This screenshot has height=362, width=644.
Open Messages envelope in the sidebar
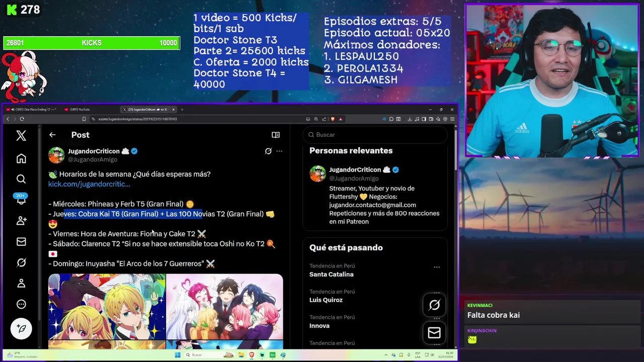point(21,242)
